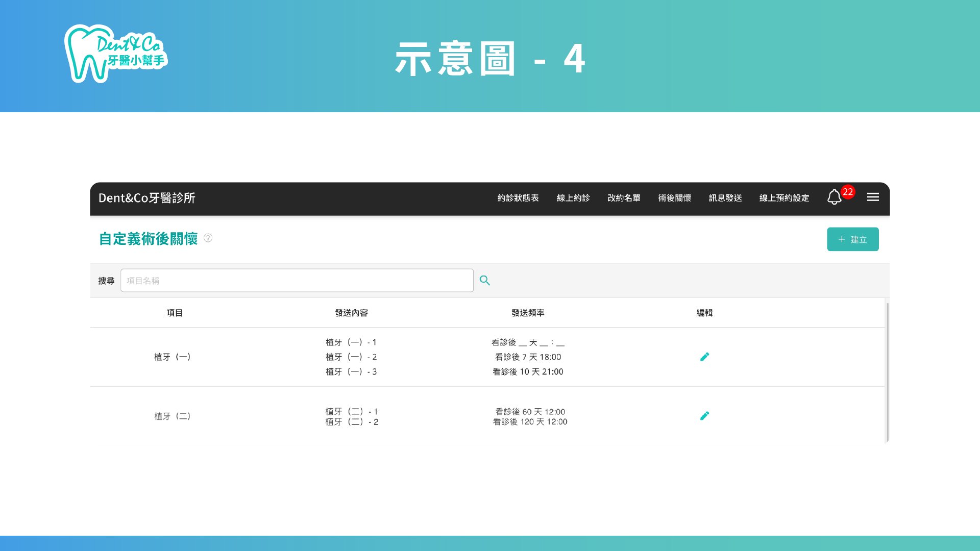Click the table's vertical scrollbar
The width and height of the screenshot is (980, 551).
[x=888, y=372]
